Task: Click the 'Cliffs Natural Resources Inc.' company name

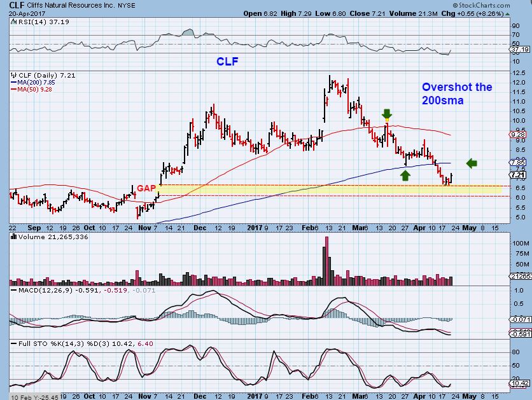Action: pyautogui.click(x=71, y=6)
